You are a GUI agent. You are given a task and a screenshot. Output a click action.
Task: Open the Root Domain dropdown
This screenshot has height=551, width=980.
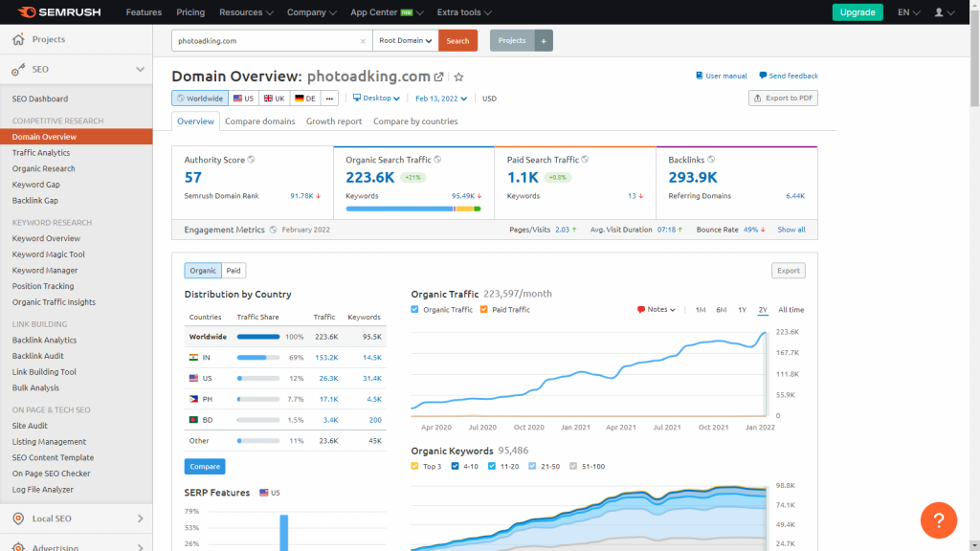coord(406,40)
